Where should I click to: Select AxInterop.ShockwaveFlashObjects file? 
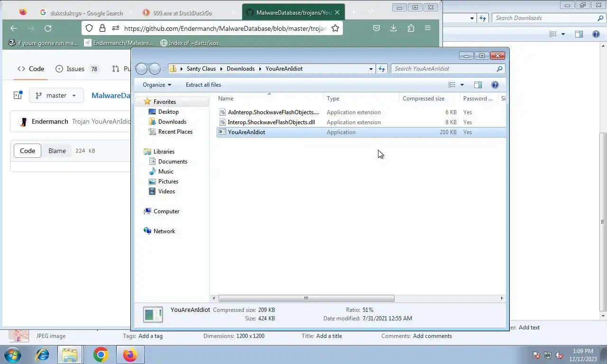click(273, 112)
